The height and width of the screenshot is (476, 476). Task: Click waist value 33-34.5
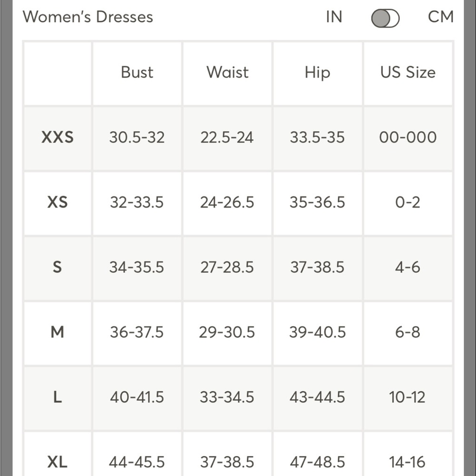click(227, 397)
